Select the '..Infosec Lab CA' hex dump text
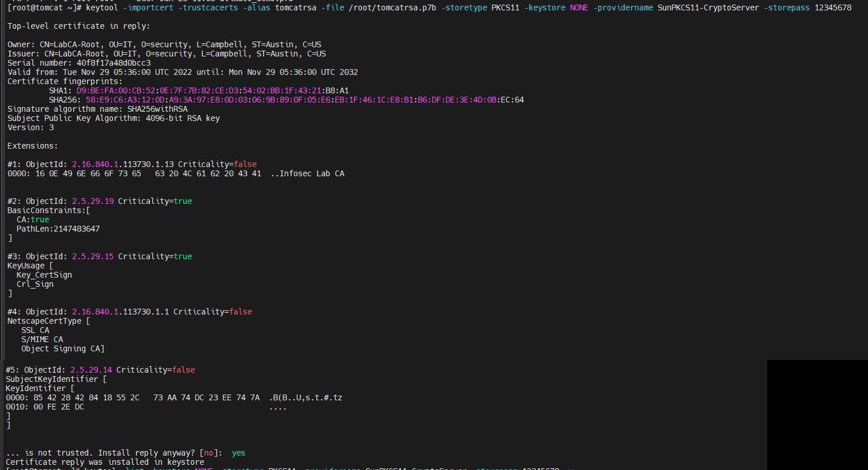The height and width of the screenshot is (470, 868). tap(307, 173)
